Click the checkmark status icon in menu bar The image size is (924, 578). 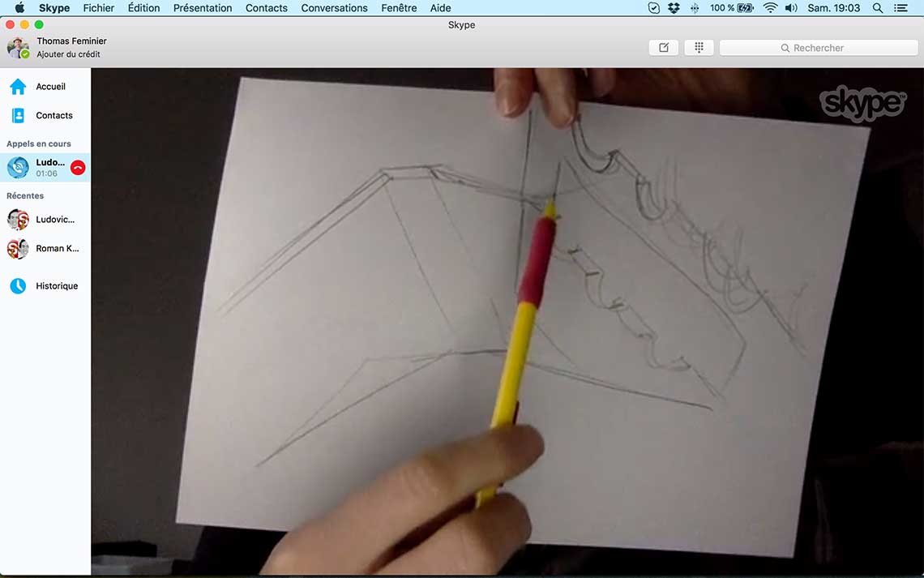pyautogui.click(x=653, y=7)
